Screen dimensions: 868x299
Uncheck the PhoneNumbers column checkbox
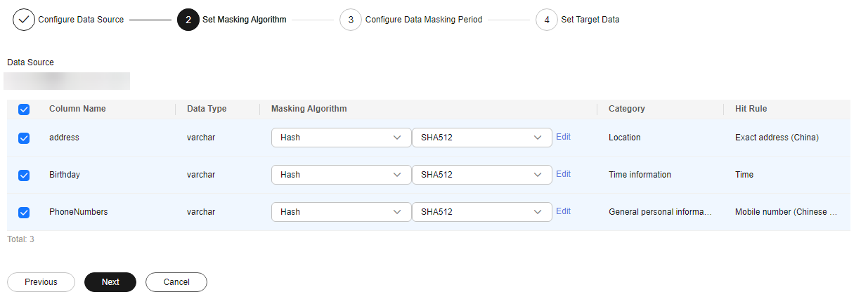pos(24,212)
